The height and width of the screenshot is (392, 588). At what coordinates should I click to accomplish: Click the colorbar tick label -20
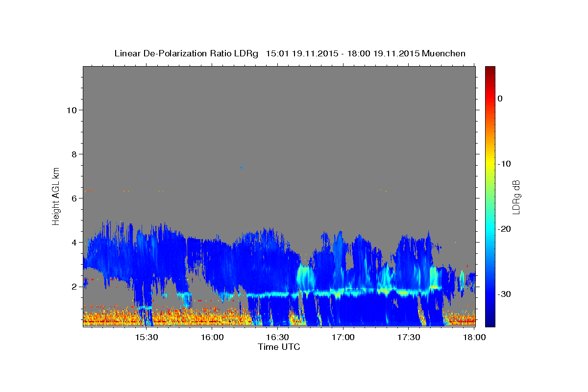(x=505, y=229)
